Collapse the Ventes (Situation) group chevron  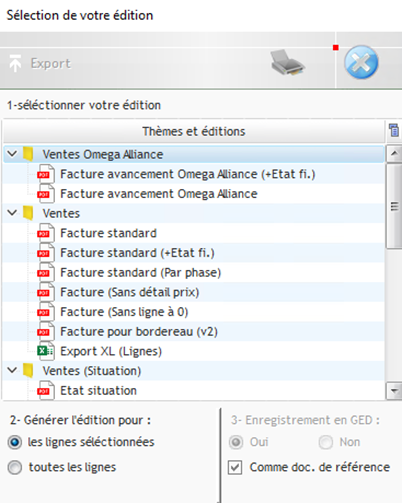[x=12, y=370]
